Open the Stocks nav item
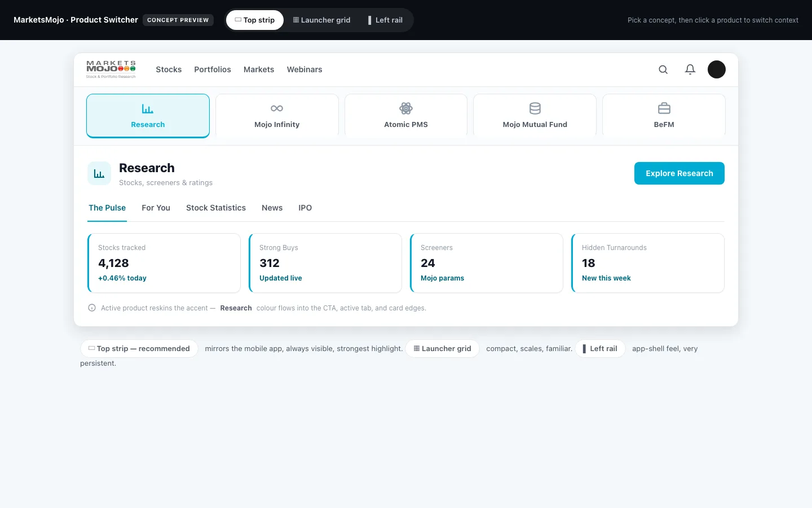 pyautogui.click(x=169, y=69)
